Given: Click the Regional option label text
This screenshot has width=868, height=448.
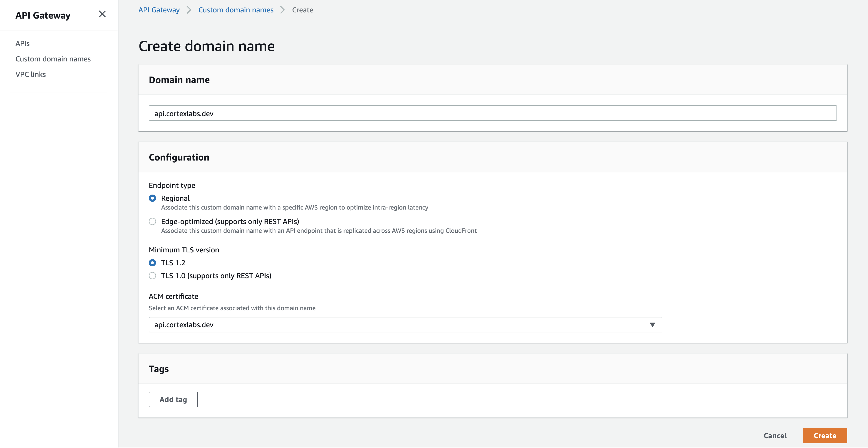Looking at the screenshot, I should [x=175, y=198].
